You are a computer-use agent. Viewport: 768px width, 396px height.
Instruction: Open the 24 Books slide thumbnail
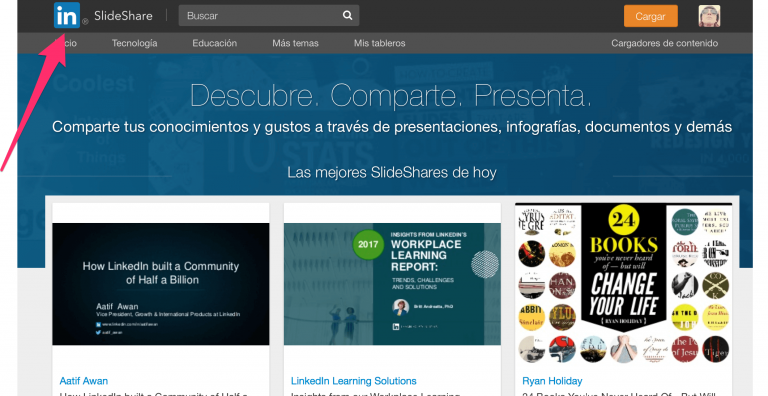coord(624,283)
